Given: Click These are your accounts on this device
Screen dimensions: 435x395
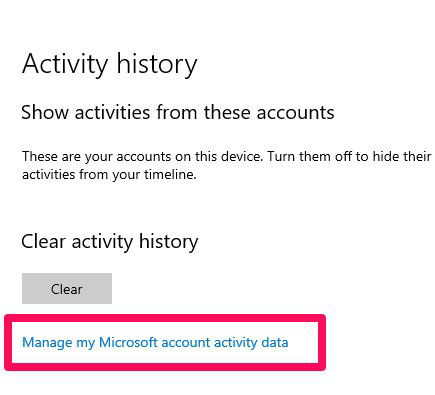Looking at the screenshot, I should click(142, 157).
